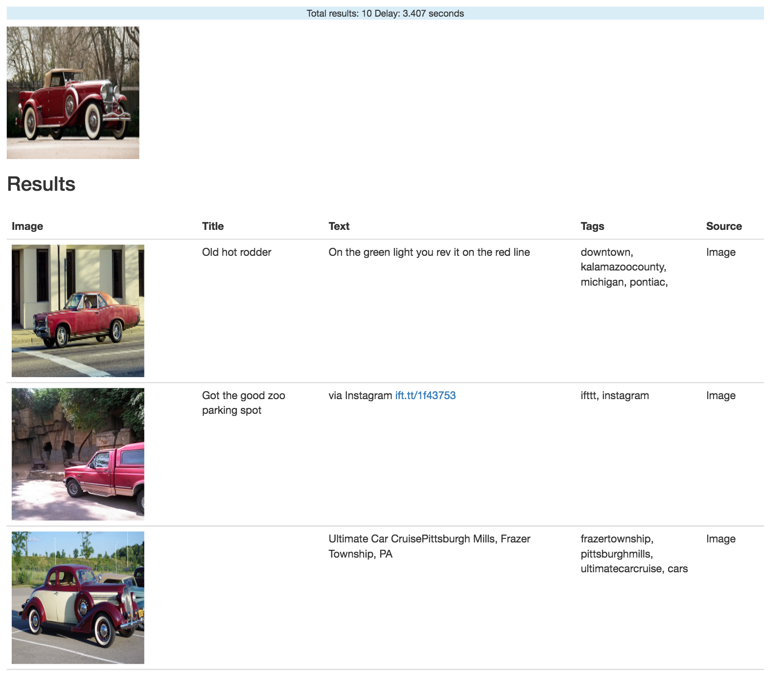
Task: Open the zoo parking spot truck thumbnail
Action: coord(78,454)
